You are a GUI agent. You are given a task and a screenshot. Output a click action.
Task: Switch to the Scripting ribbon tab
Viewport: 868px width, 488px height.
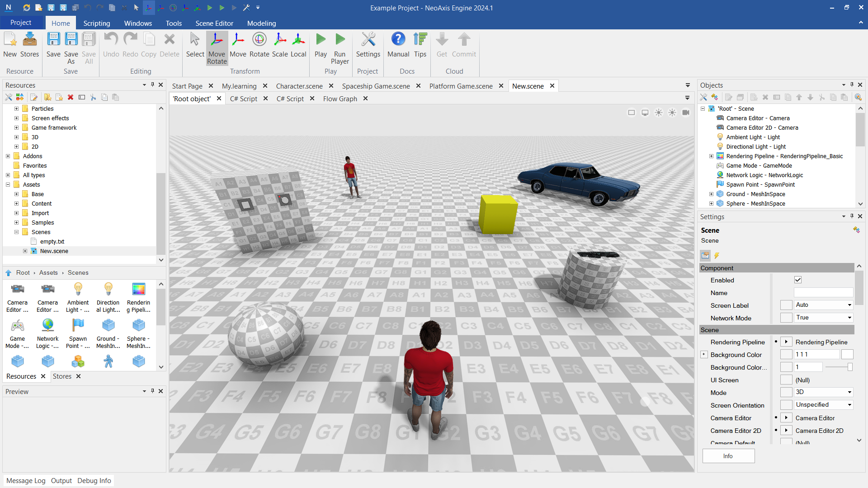[96, 23]
